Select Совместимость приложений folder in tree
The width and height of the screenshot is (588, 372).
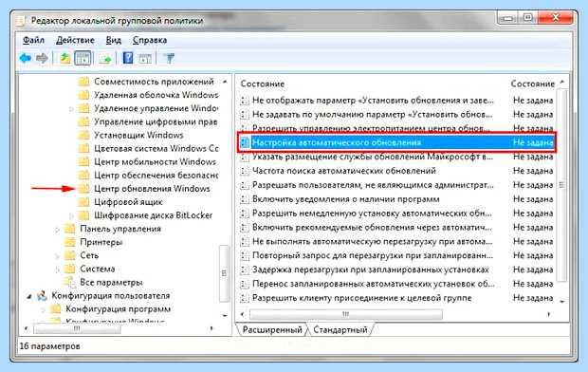[x=154, y=82]
